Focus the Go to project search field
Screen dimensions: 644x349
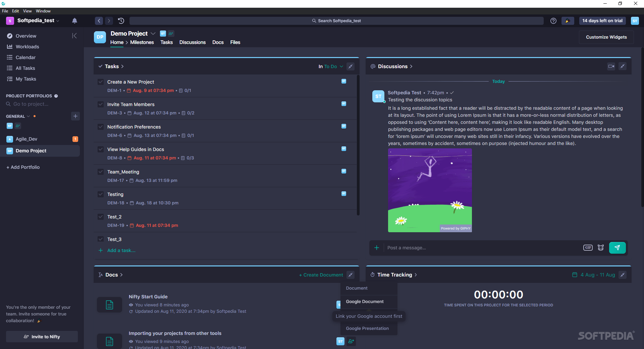coord(31,104)
